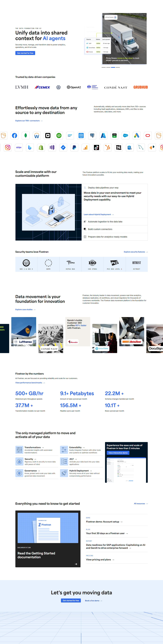Click the HubSpot connector icon
The height and width of the screenshot is (644, 163).
tap(107, 147)
